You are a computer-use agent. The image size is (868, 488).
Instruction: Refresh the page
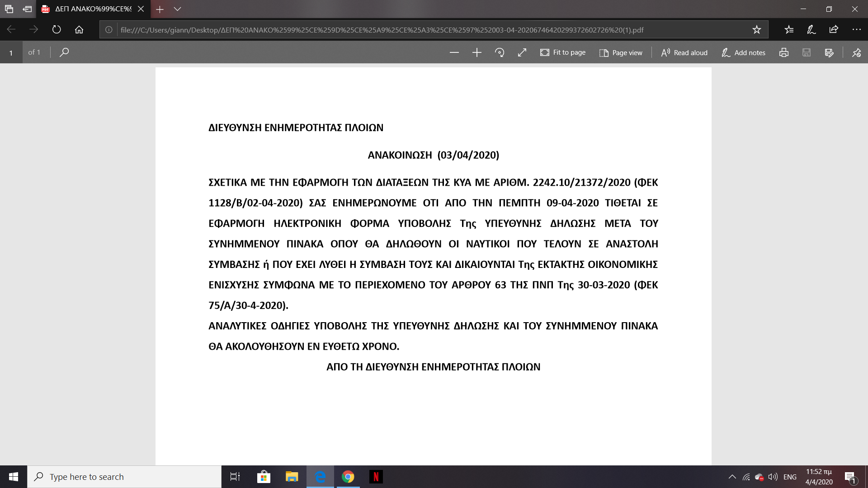(57, 30)
